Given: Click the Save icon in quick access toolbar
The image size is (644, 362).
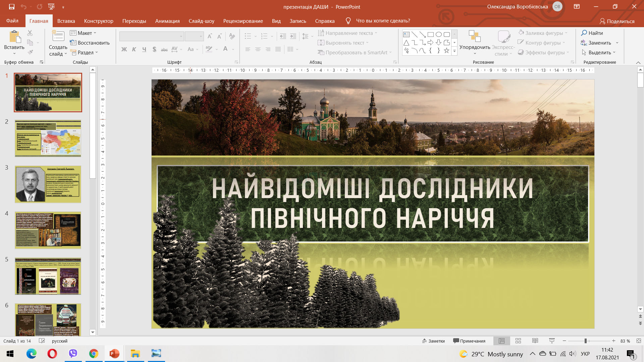Looking at the screenshot, I should click(x=12, y=7).
